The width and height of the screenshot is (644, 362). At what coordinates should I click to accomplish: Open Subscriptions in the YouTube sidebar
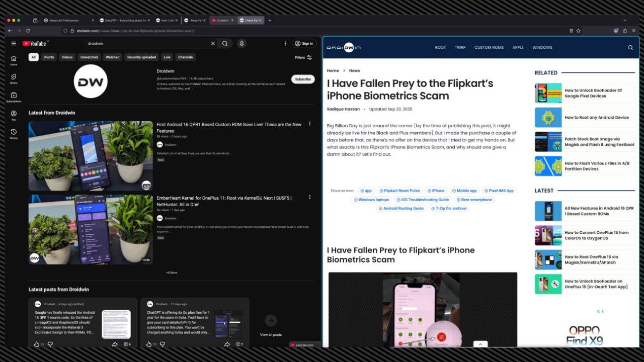14,97
